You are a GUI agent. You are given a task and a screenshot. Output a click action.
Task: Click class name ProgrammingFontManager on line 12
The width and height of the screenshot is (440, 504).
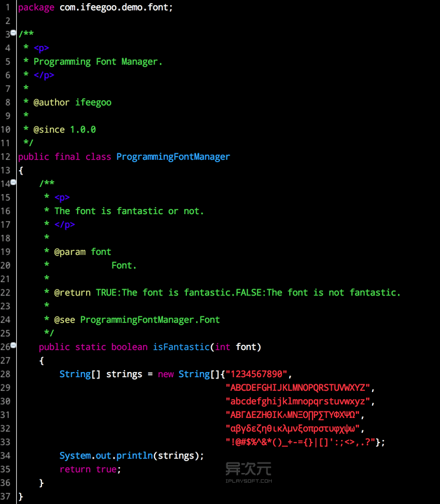pyautogui.click(x=173, y=157)
